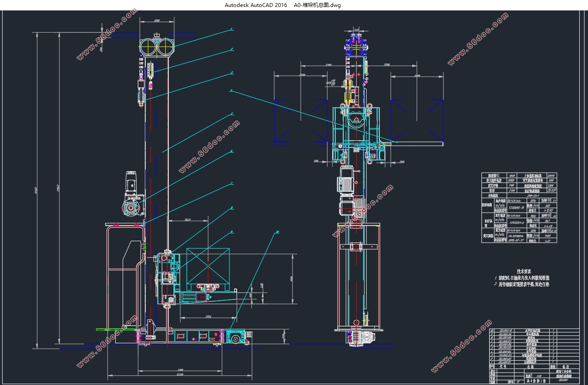
Task: Click the A0-堆垛机总图.dwg file name in title
Action: click(x=317, y=5)
